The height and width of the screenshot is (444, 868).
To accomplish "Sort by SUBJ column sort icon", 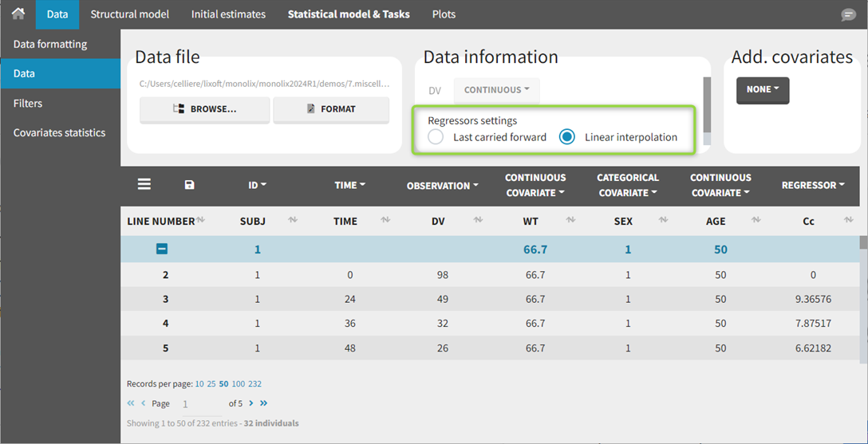I will pyautogui.click(x=292, y=221).
